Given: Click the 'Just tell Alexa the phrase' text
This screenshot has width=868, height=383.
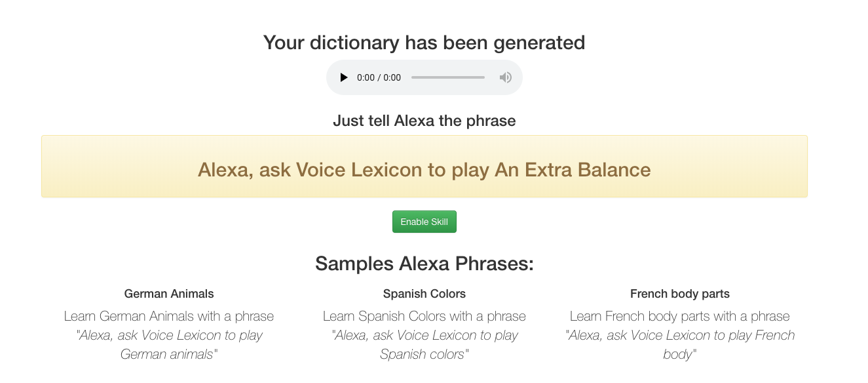Looking at the screenshot, I should tap(424, 121).
